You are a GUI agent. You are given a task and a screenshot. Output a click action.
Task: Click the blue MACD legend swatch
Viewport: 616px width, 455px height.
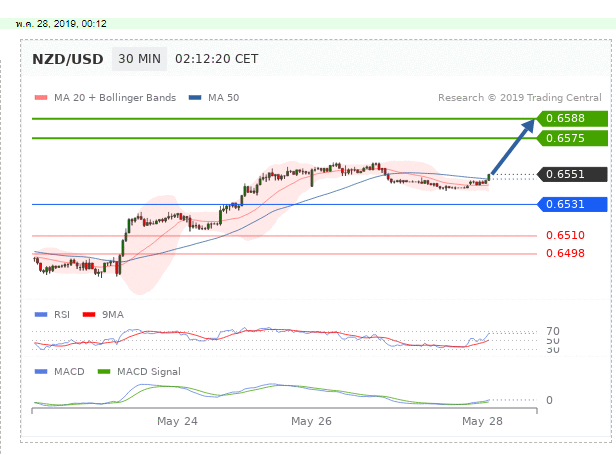pyautogui.click(x=41, y=372)
